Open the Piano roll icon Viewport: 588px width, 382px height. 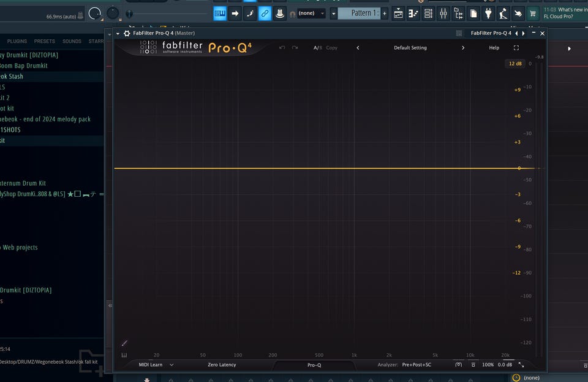413,14
